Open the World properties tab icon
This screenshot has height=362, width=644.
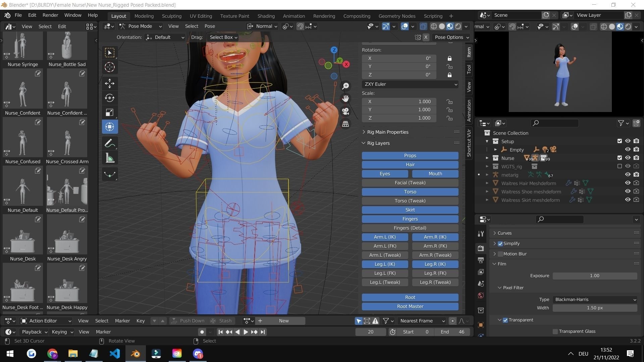click(481, 295)
